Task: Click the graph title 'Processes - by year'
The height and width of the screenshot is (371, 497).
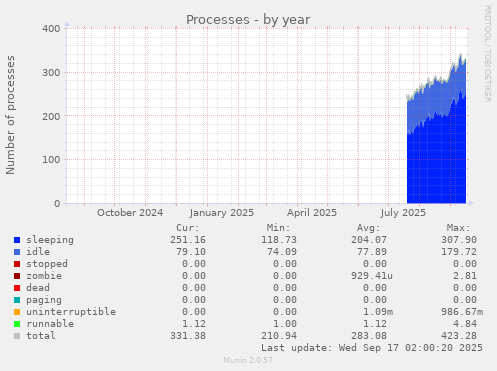Action: click(248, 20)
